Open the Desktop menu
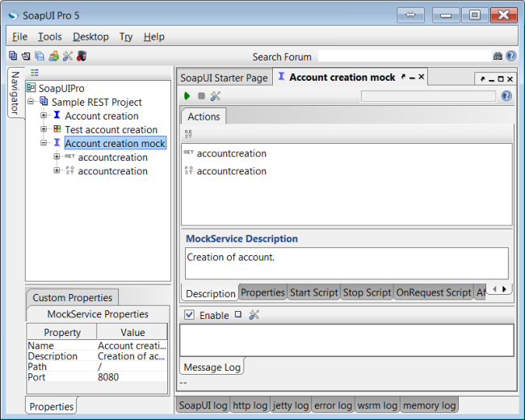 [x=90, y=36]
